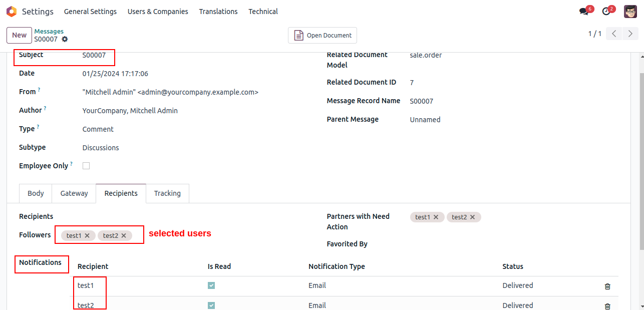Click the gear actions icon beside S00007
The image size is (644, 310).
65,39
